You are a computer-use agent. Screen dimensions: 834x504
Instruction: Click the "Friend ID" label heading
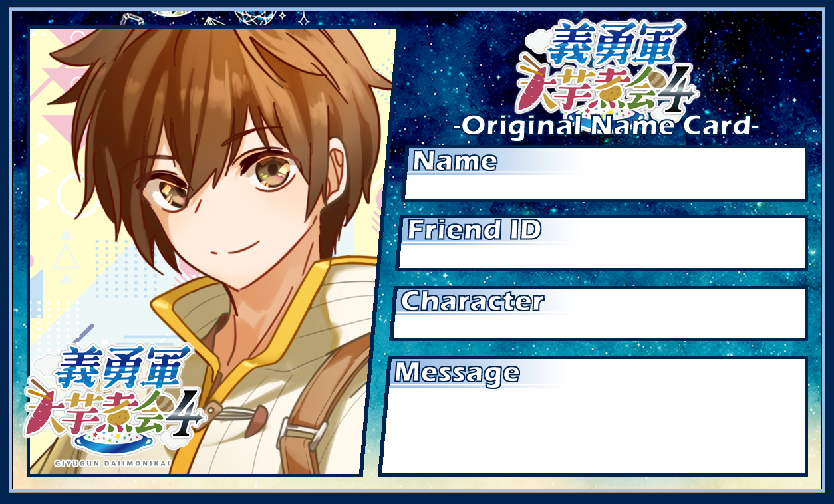(x=474, y=230)
